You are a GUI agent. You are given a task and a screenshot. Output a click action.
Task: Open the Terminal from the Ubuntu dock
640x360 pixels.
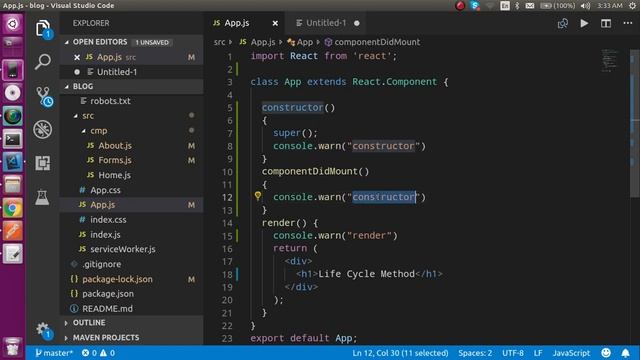click(x=13, y=140)
